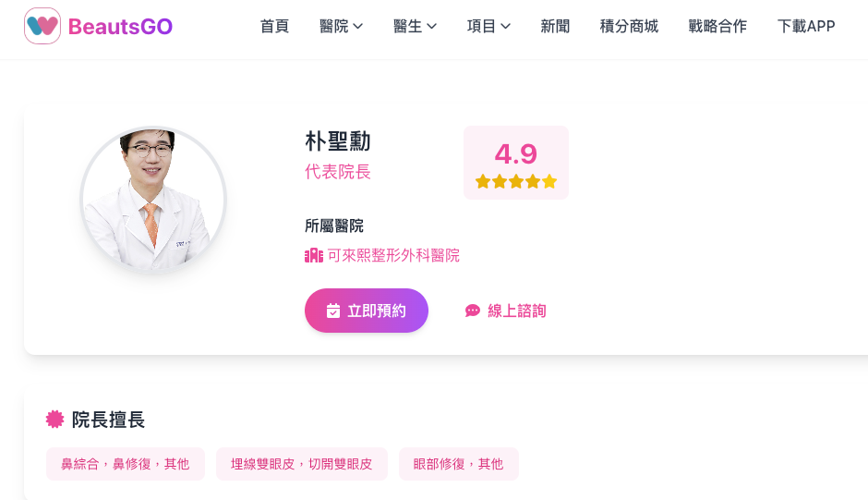Select 下載APP in navigation bar

coord(806,26)
